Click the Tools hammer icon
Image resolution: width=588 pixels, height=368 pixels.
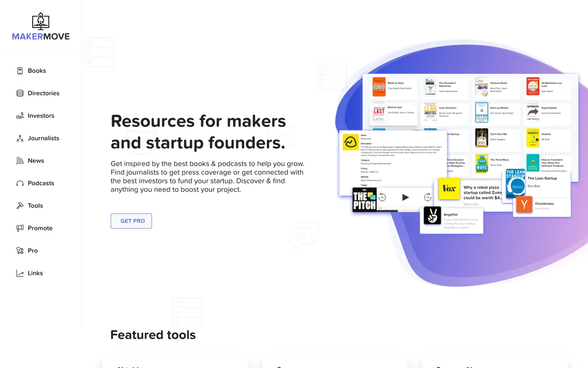pos(20,206)
